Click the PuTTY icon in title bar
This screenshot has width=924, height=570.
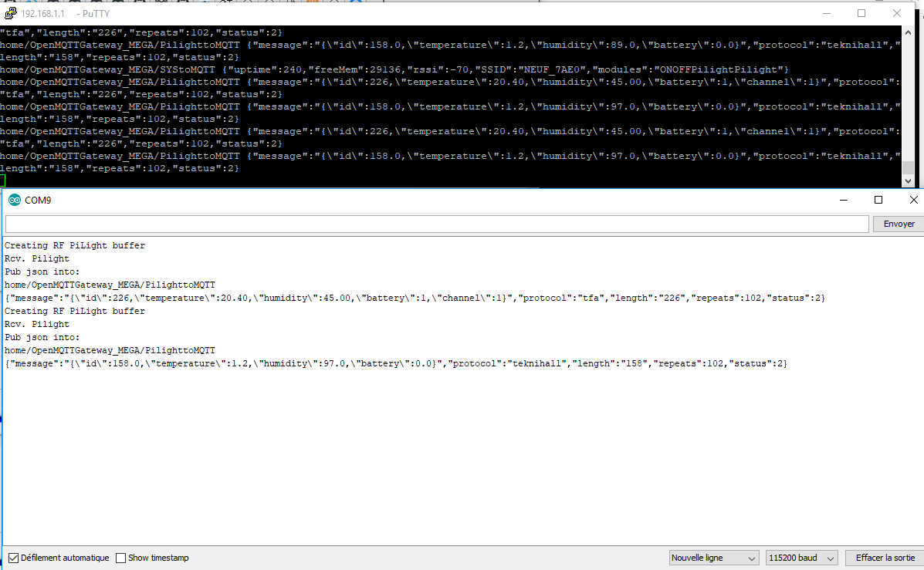tap(10, 13)
